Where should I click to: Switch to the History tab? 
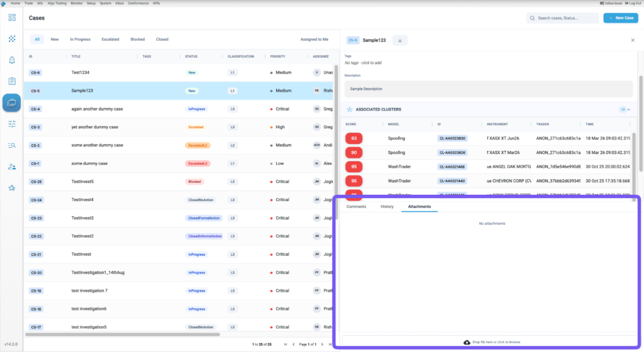(x=387, y=206)
